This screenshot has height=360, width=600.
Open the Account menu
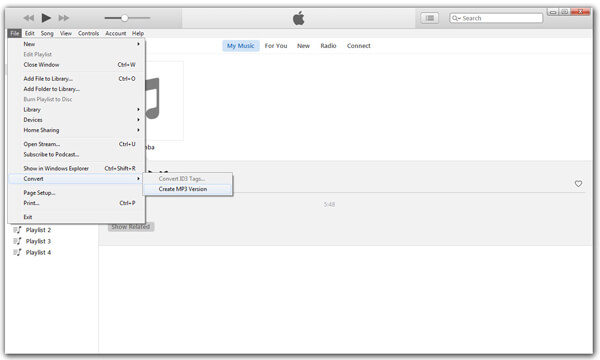116,33
